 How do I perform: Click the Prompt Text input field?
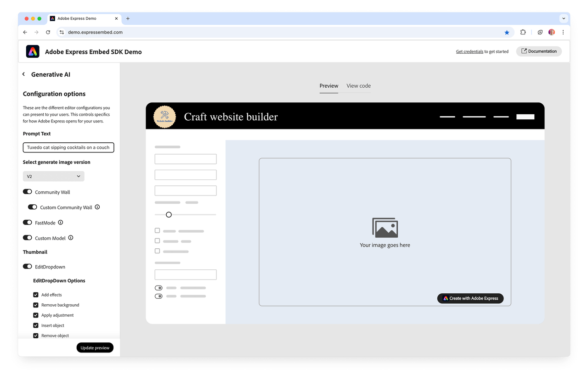[x=68, y=147]
